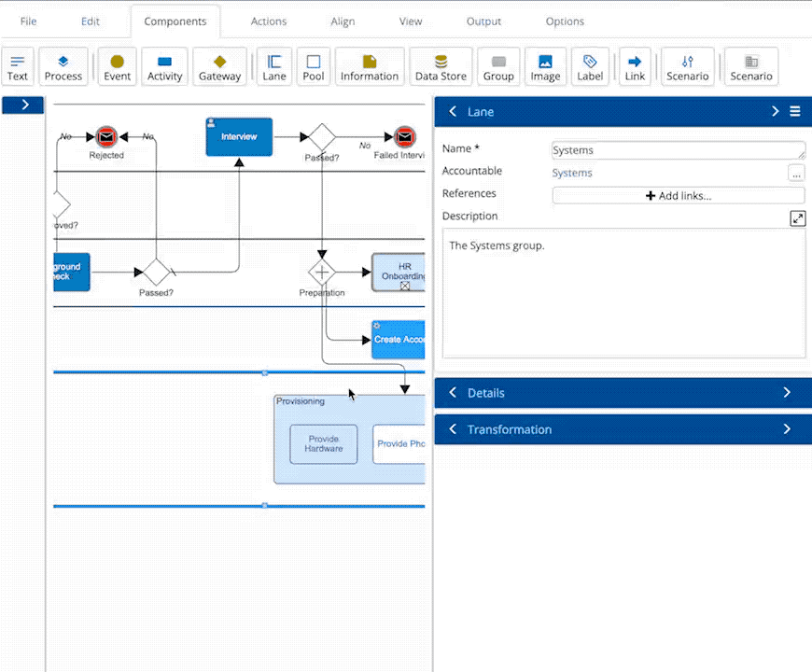Click the Accountable ellipsis browse button
The width and height of the screenshot is (812, 672).
point(796,173)
